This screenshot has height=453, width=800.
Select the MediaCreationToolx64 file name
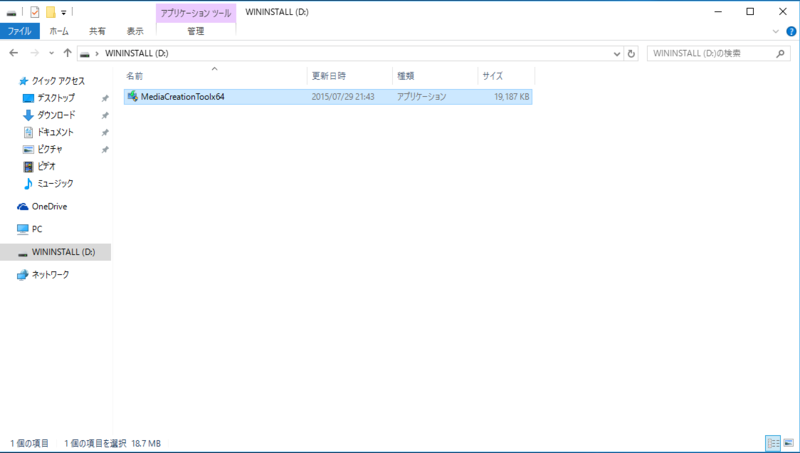point(183,96)
